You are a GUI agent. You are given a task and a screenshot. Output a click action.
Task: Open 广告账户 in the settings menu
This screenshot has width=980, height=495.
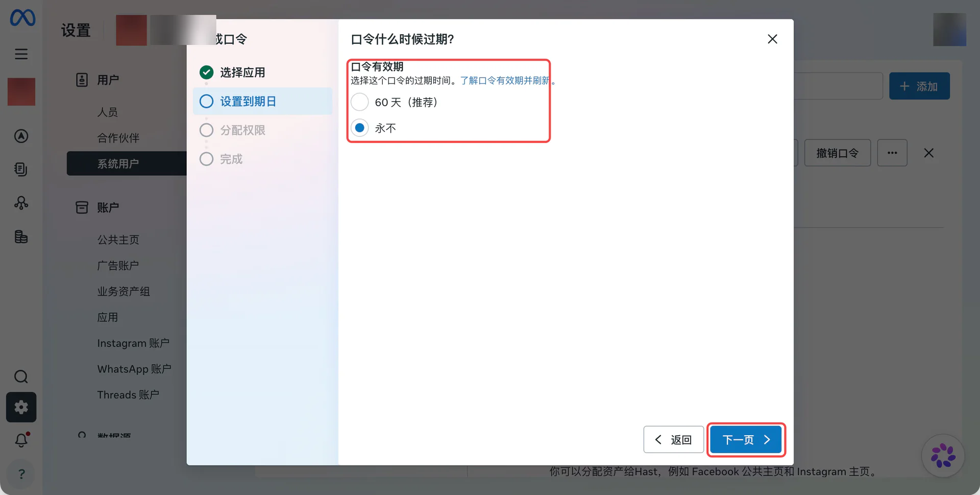coord(118,266)
